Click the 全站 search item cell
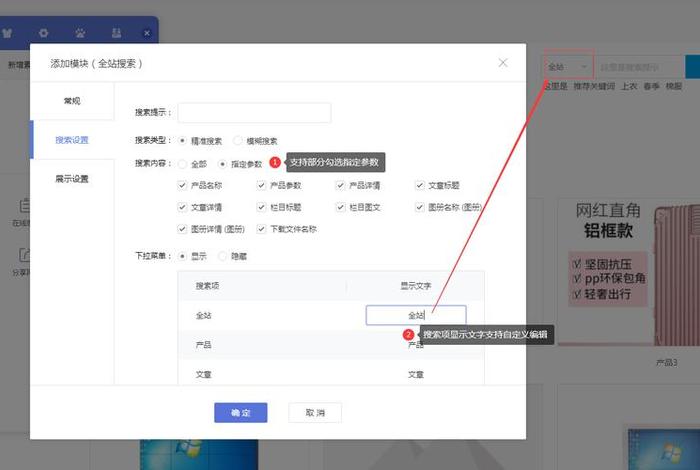The height and width of the screenshot is (470, 700). (204, 315)
